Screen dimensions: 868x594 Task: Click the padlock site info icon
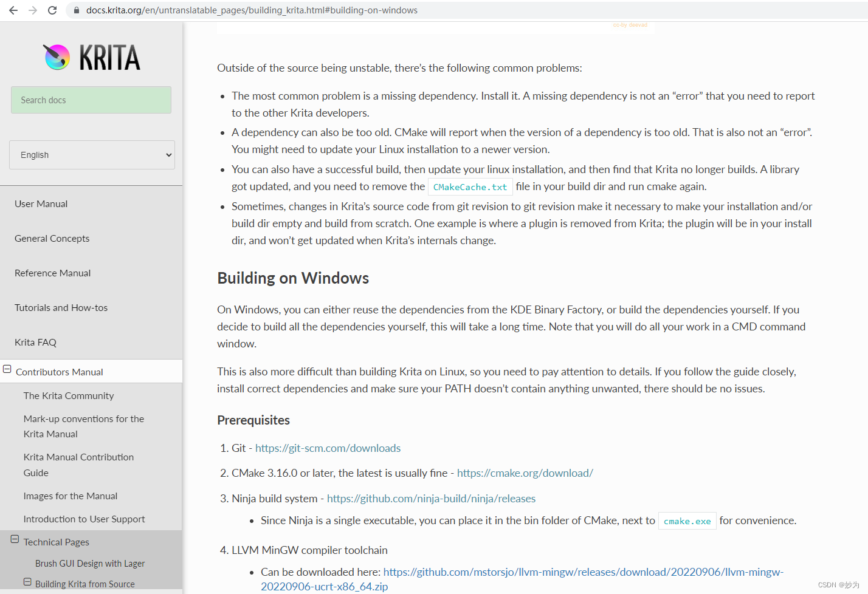77,10
